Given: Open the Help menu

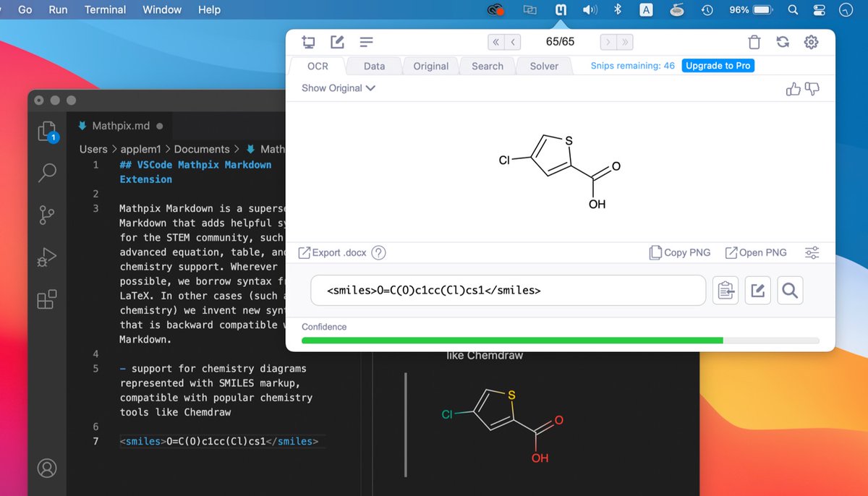Looking at the screenshot, I should (x=209, y=10).
